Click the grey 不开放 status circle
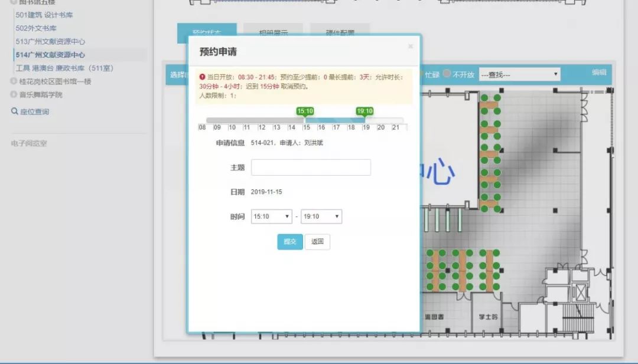Image resolution: width=638 pixels, height=364 pixels. (x=447, y=74)
